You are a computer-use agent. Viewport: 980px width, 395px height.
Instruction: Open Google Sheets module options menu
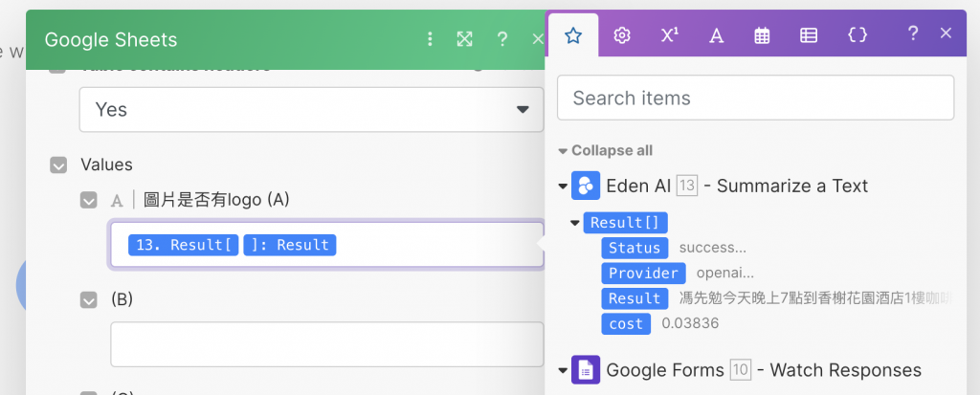coord(430,39)
